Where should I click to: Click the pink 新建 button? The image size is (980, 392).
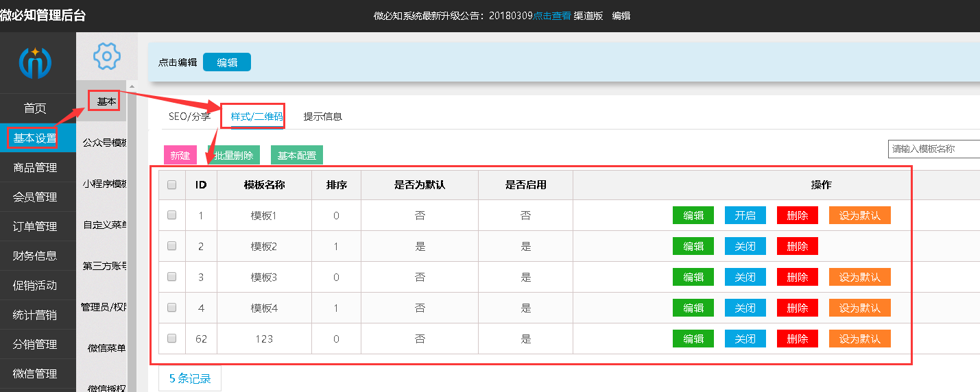(180, 156)
